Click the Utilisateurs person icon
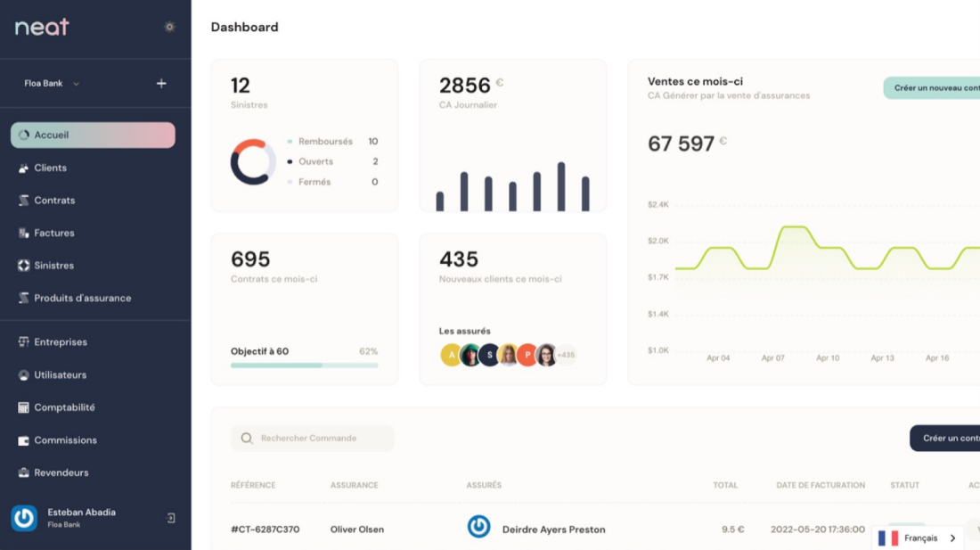Viewport: 980px width, 550px height. pos(24,375)
